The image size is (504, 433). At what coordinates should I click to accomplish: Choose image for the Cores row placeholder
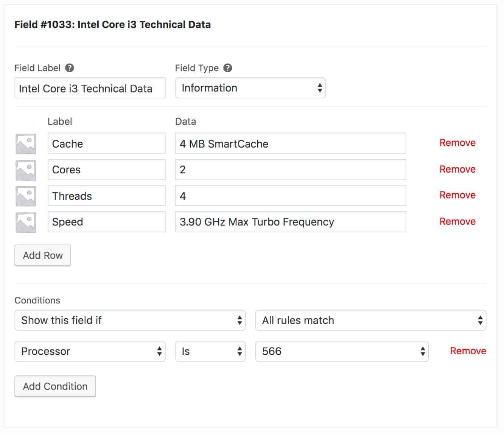26,170
